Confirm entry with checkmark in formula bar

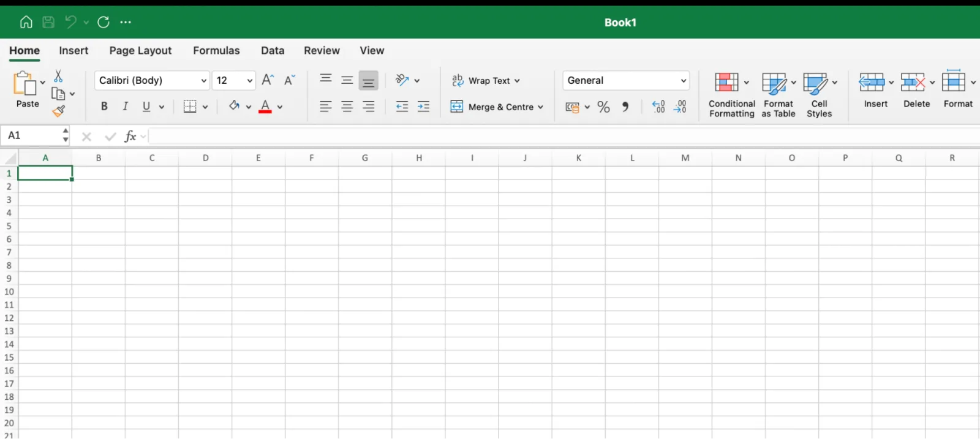(x=110, y=137)
